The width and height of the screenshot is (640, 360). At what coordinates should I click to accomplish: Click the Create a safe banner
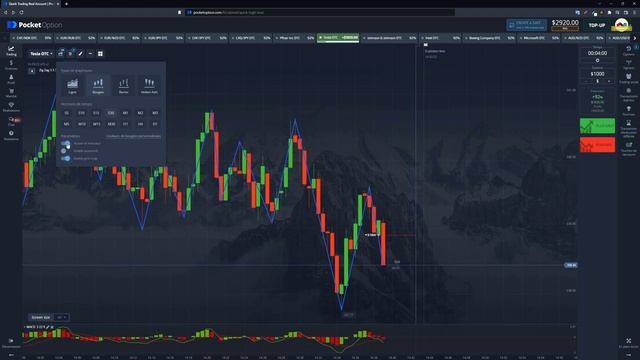(526, 25)
